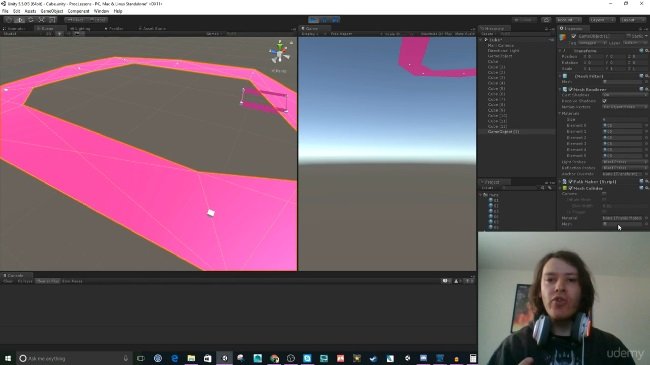Open the Cast Shadows dropdown
The height and width of the screenshot is (365, 650).
tap(624, 95)
